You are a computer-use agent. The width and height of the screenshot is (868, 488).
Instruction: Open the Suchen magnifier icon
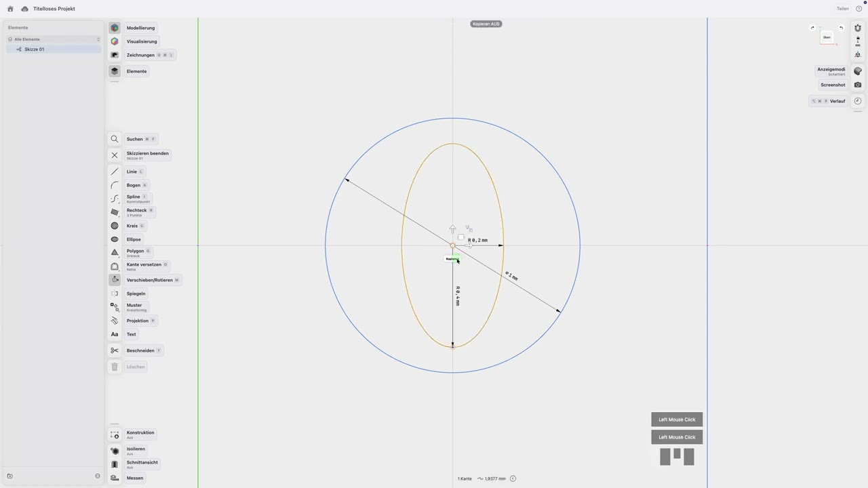coord(115,139)
